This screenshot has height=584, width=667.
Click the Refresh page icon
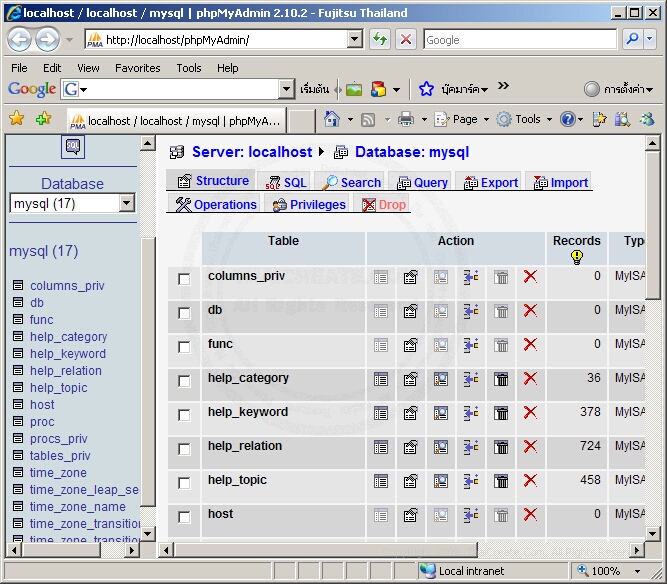[x=379, y=40]
